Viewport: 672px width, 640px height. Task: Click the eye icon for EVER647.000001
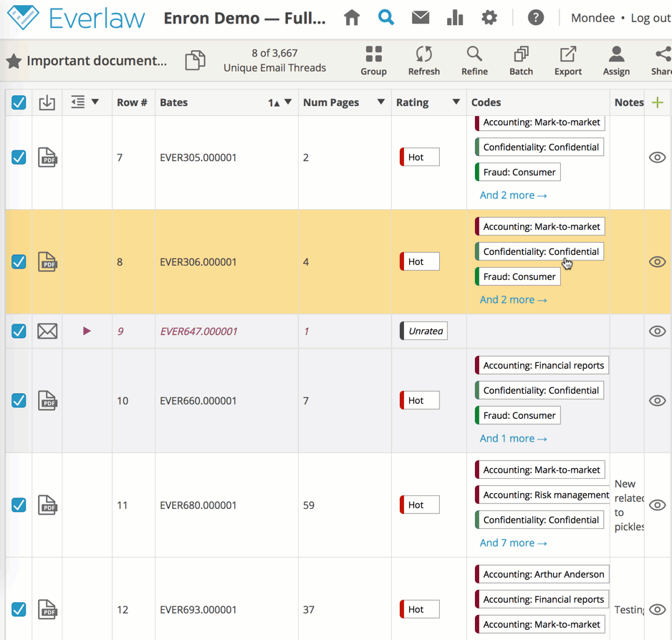657,331
